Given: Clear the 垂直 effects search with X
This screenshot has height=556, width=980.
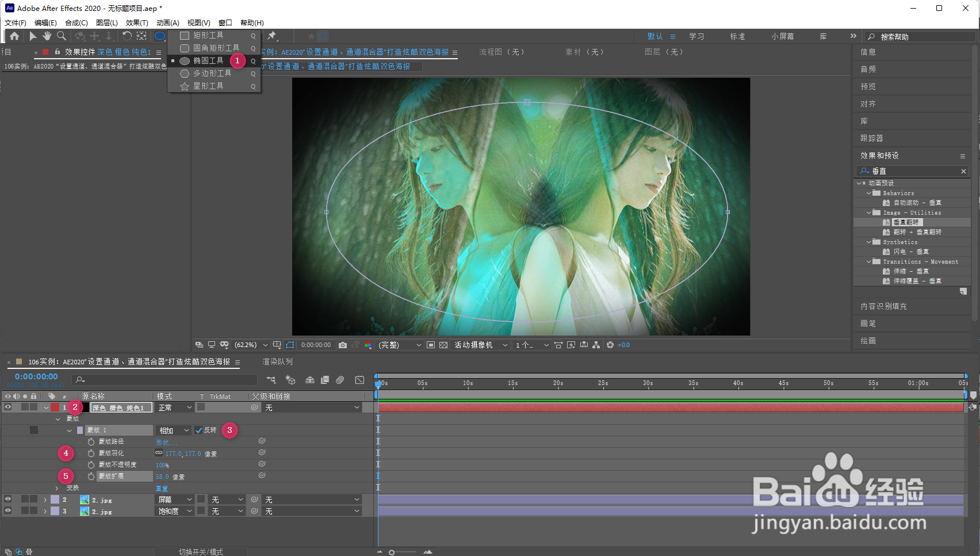Looking at the screenshot, I should 964,172.
